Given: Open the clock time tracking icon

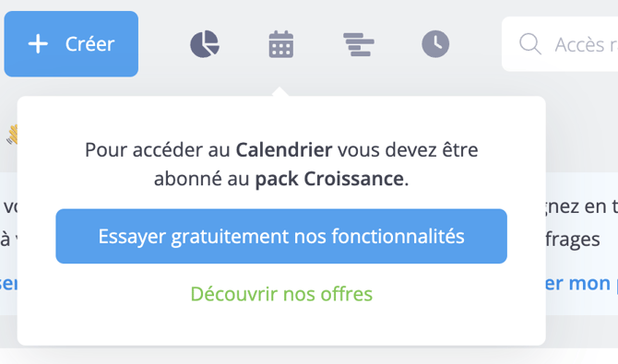Looking at the screenshot, I should 435,43.
